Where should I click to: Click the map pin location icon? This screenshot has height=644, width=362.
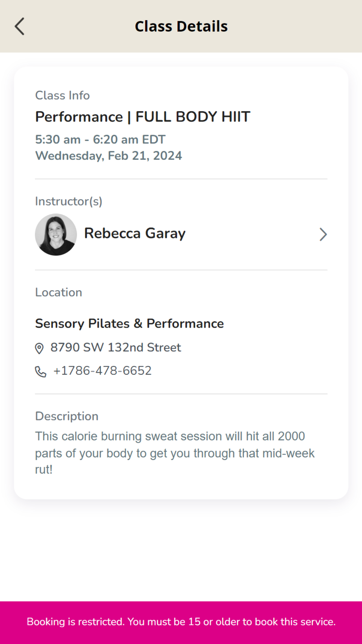click(x=39, y=348)
